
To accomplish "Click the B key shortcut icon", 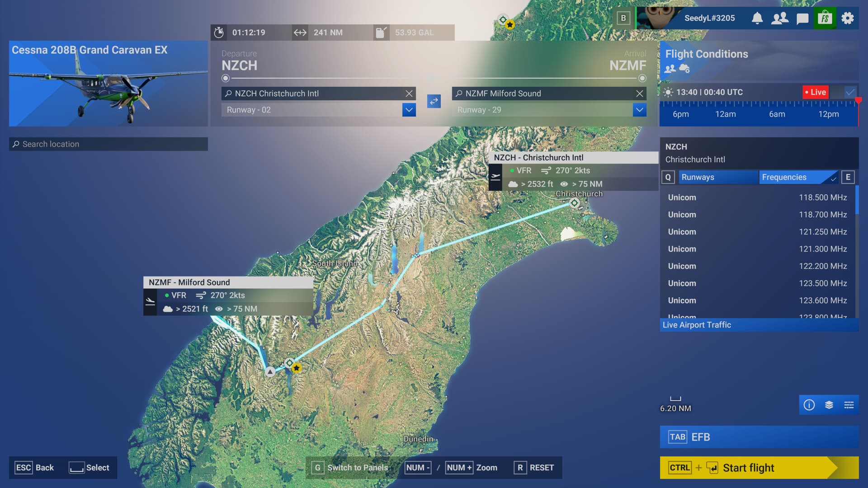I will click(623, 18).
